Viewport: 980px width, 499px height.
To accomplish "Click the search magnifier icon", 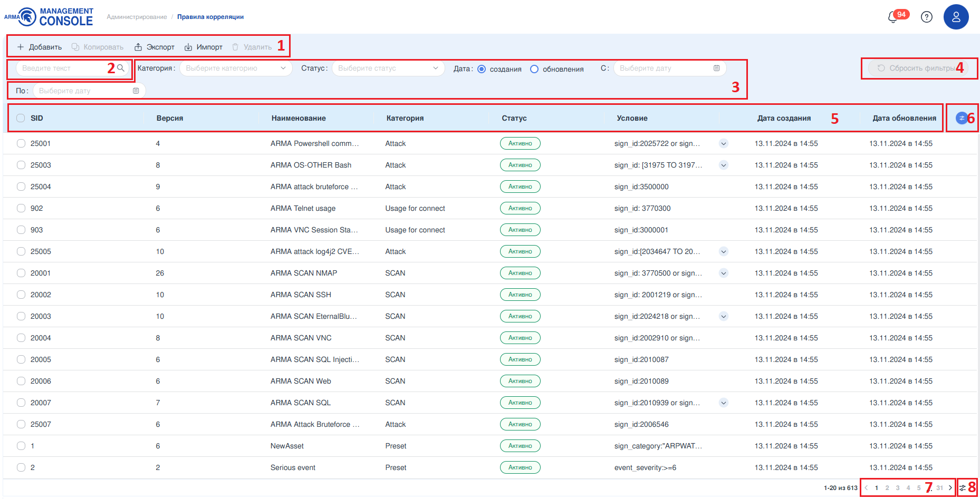I will [121, 68].
